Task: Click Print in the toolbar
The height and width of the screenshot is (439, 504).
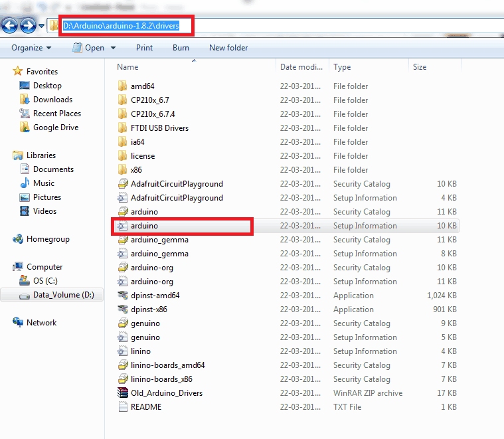Action: tap(144, 48)
